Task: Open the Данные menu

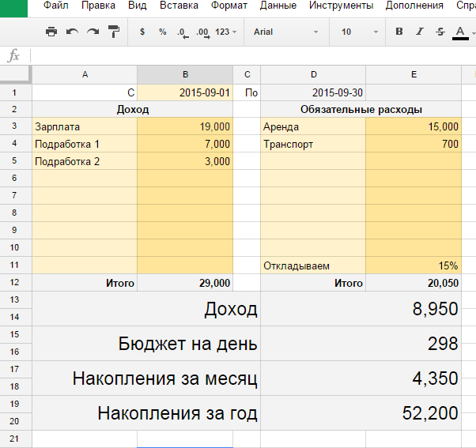Action: (x=278, y=6)
